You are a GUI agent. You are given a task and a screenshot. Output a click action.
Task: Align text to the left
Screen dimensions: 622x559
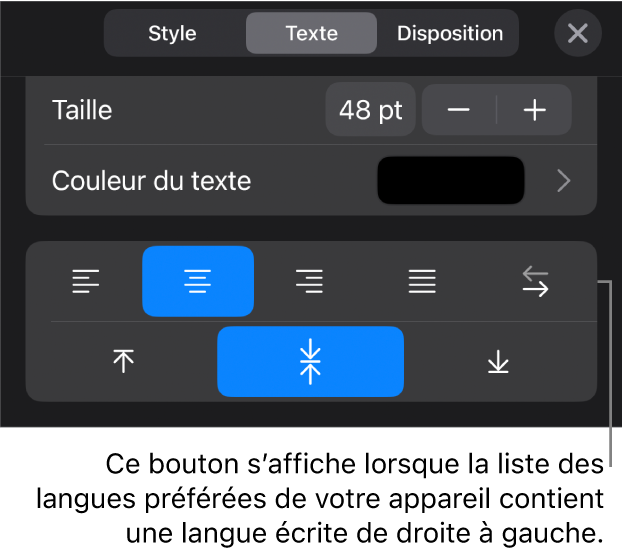86,281
